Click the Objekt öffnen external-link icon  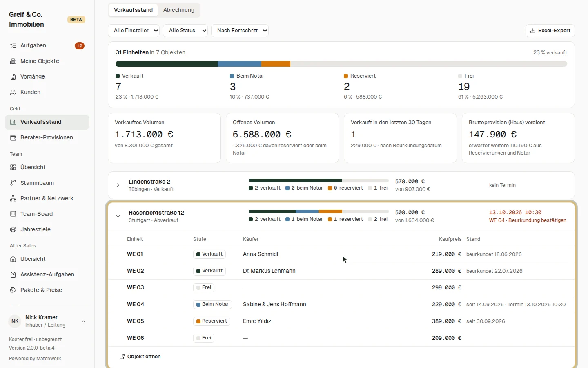click(x=122, y=357)
